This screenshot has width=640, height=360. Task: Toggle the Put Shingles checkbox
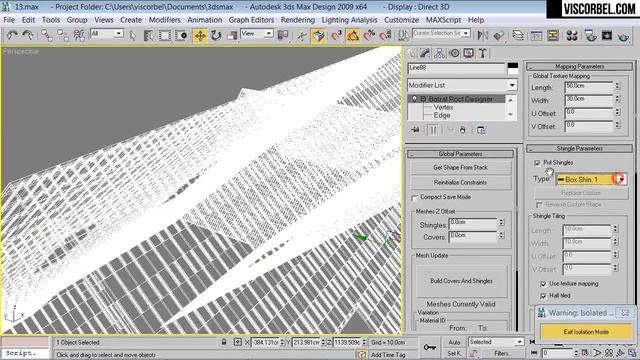[x=537, y=163]
